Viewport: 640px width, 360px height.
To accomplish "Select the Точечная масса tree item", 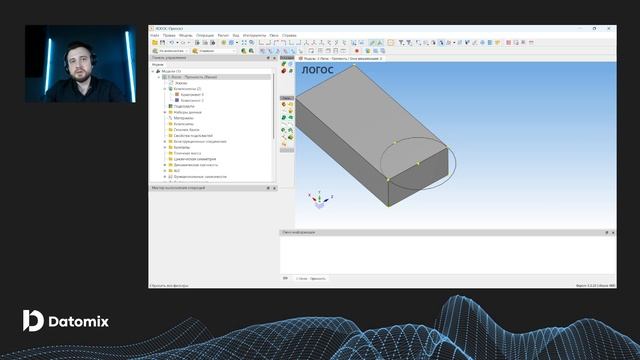I will click(x=187, y=153).
